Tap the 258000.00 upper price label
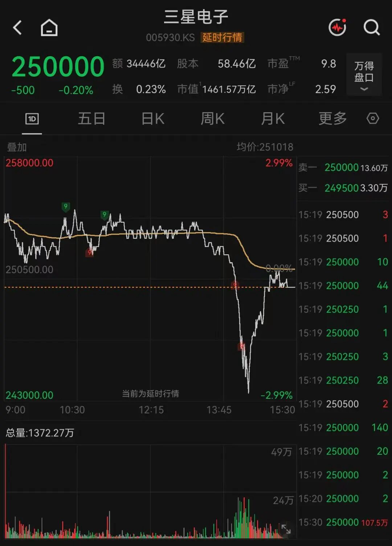Image resolution: width=392 pixels, height=546 pixels. point(29,163)
